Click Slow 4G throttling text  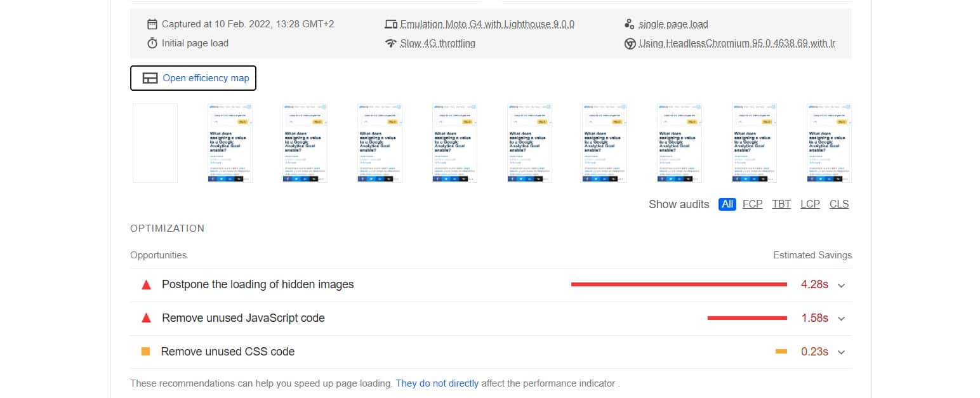tap(438, 43)
